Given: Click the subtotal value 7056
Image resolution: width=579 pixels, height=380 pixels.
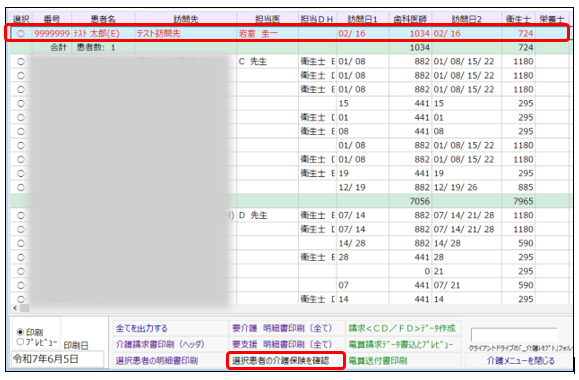Looking at the screenshot, I should (420, 201).
